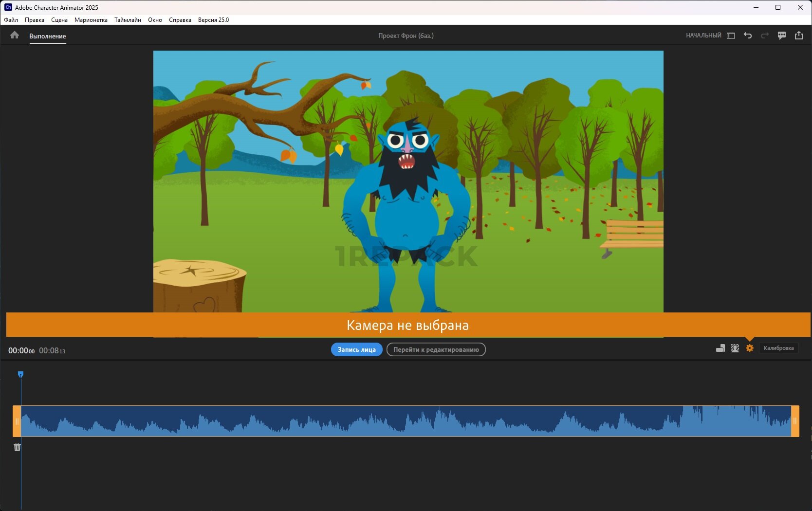The image size is (812, 511).
Task: Open the feedback speech bubble icon
Action: tap(782, 36)
